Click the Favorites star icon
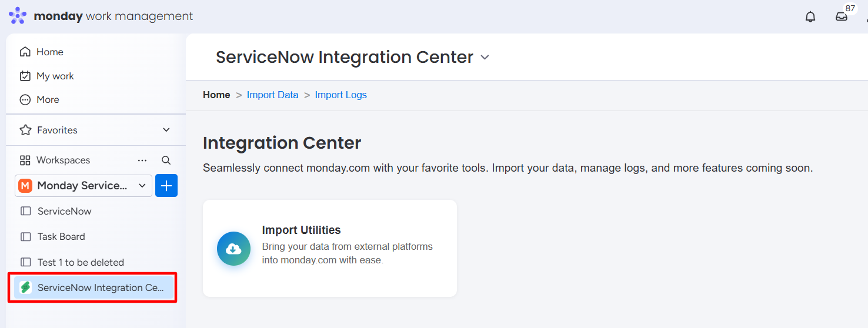The width and height of the screenshot is (868, 328). (x=25, y=130)
